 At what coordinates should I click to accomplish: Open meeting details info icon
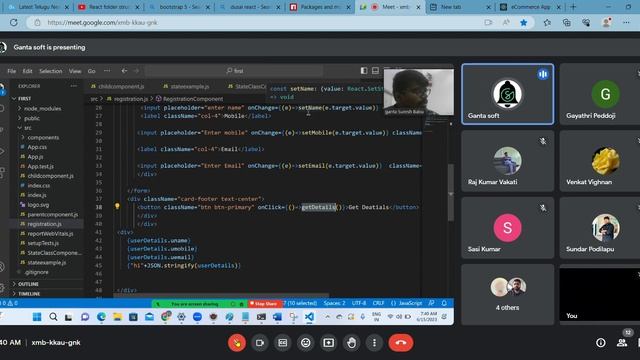point(600,343)
